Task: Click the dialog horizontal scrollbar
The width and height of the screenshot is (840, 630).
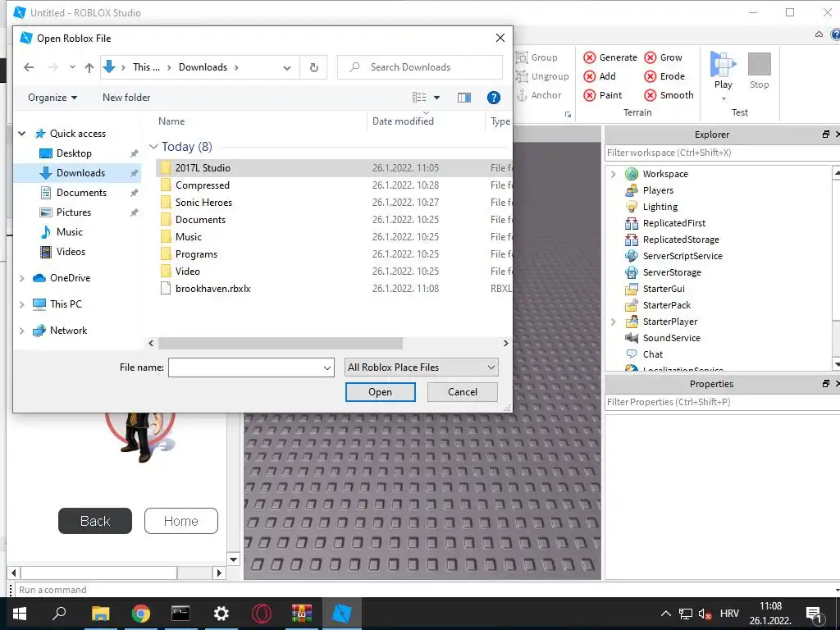Action: (281, 343)
